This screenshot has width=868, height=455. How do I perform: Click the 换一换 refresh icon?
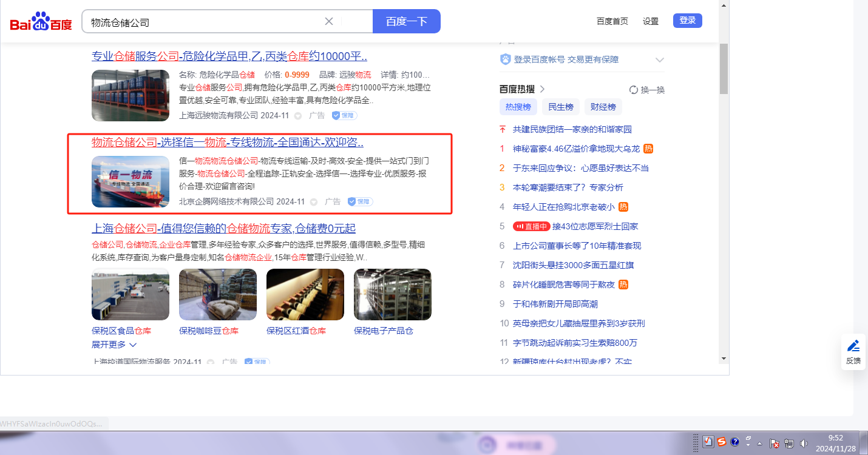pos(634,90)
